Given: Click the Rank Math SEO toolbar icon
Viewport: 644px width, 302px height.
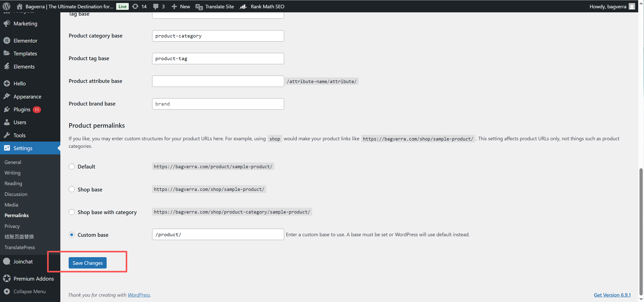Looking at the screenshot, I should click(x=243, y=7).
